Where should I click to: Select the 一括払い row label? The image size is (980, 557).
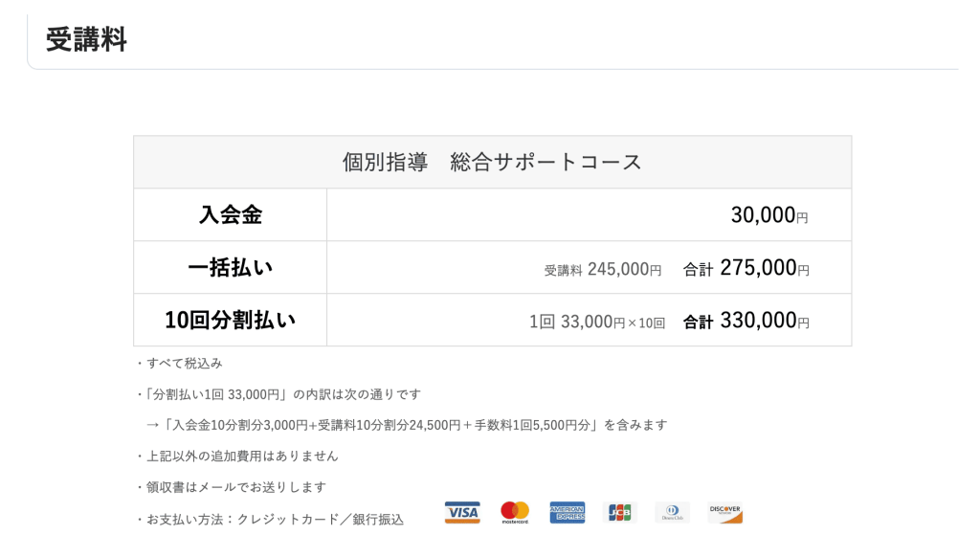[230, 266]
